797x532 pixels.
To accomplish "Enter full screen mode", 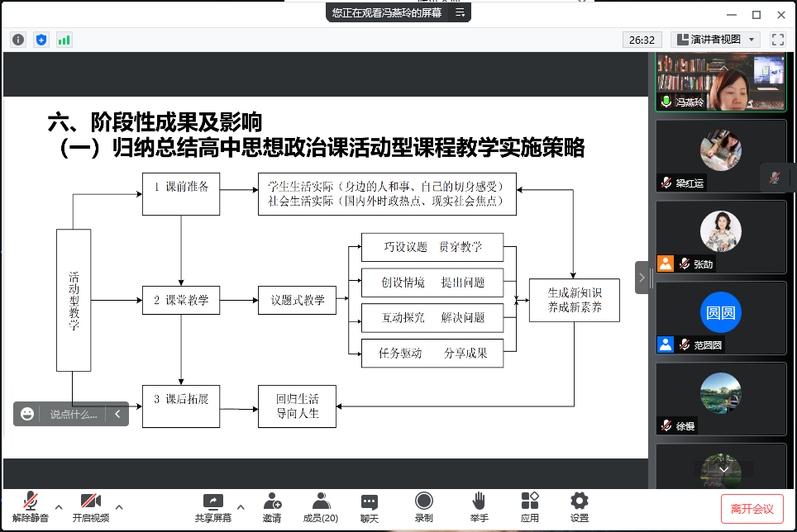I will [x=777, y=40].
